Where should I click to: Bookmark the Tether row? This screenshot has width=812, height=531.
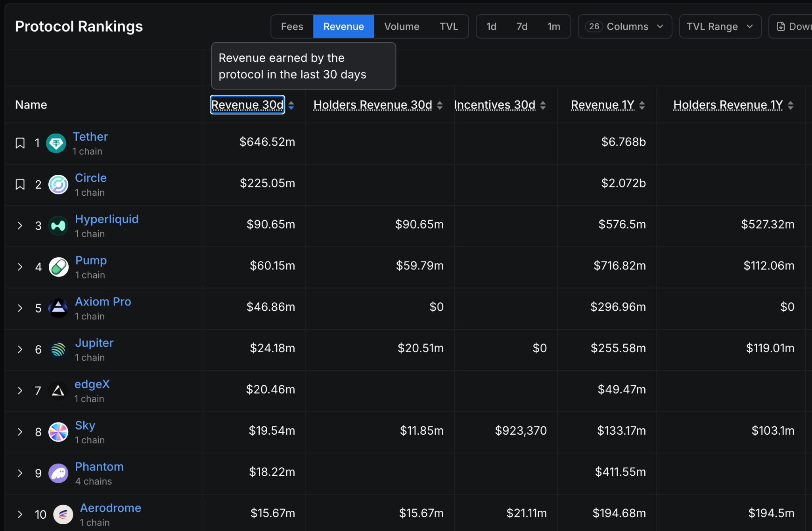[20, 143]
